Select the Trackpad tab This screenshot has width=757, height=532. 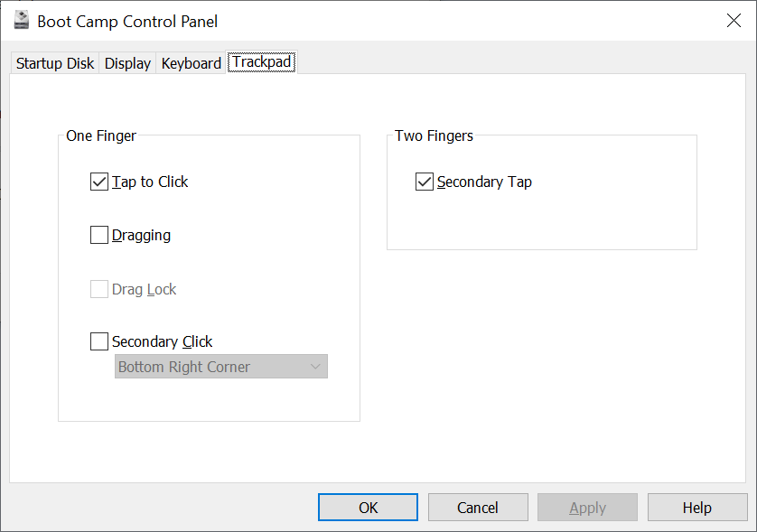pyautogui.click(x=262, y=61)
